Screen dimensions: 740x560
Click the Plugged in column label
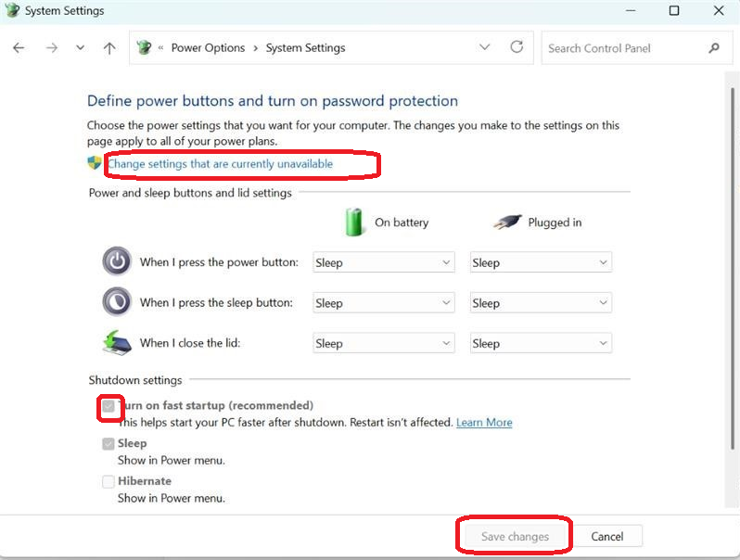555,223
